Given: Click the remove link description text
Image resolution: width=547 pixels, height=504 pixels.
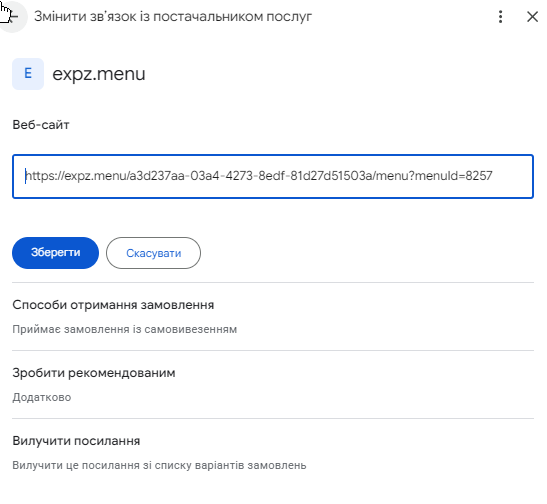Looking at the screenshot, I should (x=159, y=465).
